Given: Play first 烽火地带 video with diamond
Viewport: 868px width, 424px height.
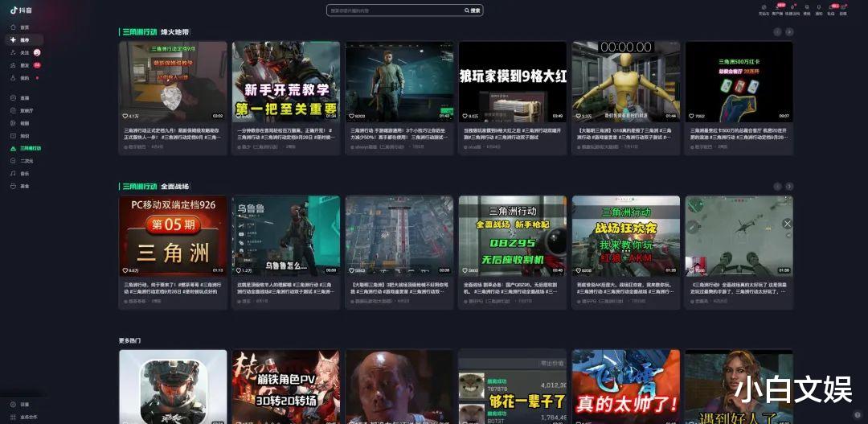Looking at the screenshot, I should pyautogui.click(x=173, y=81).
